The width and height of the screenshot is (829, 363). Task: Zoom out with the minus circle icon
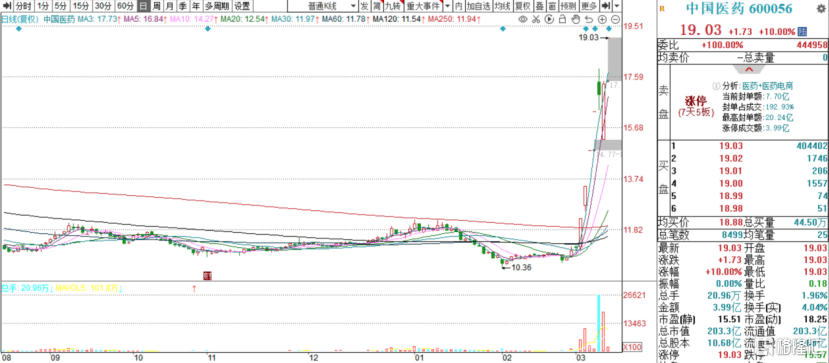pos(615,19)
